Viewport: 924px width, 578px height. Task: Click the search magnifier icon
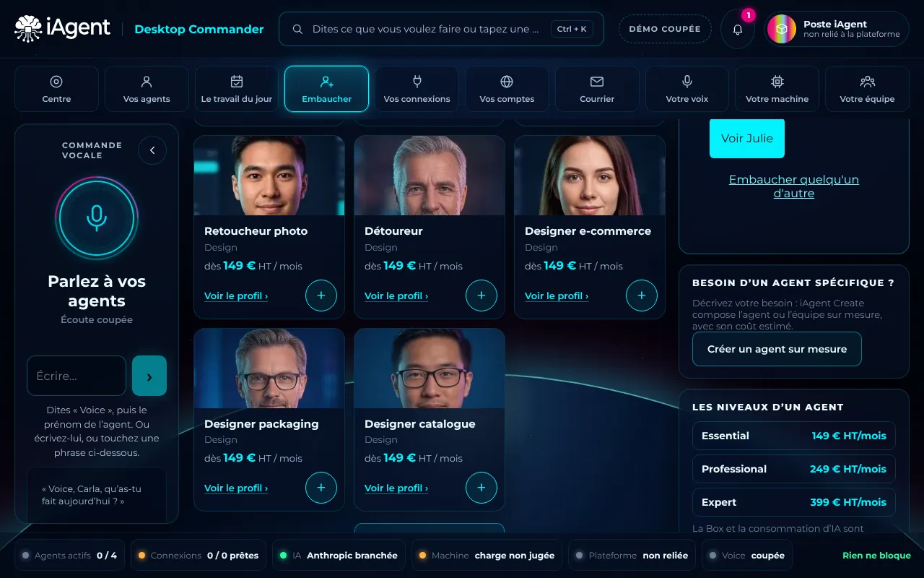297,30
